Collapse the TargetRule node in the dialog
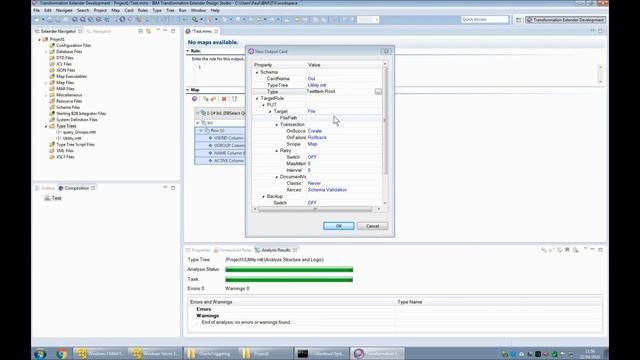The height and width of the screenshot is (360, 640). coord(257,98)
